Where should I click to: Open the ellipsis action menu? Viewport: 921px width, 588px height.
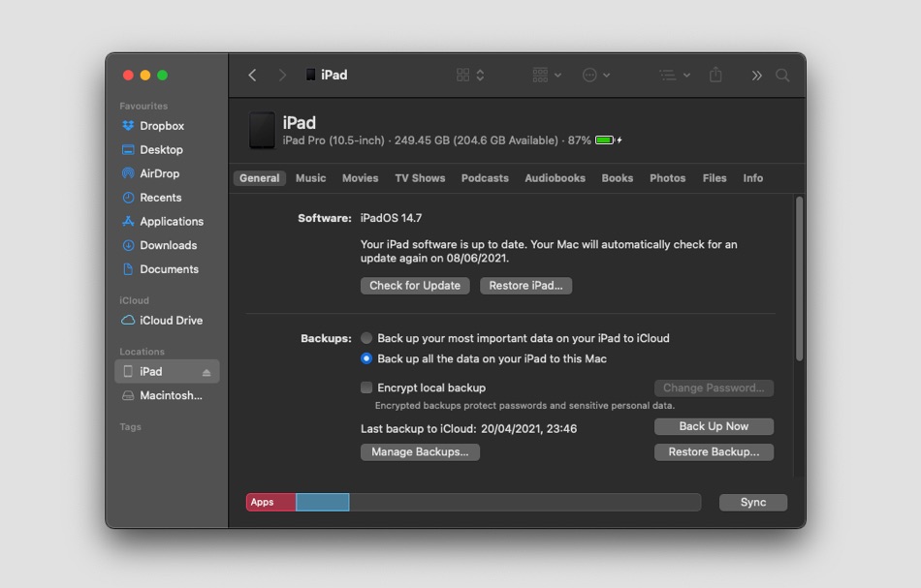click(x=596, y=75)
